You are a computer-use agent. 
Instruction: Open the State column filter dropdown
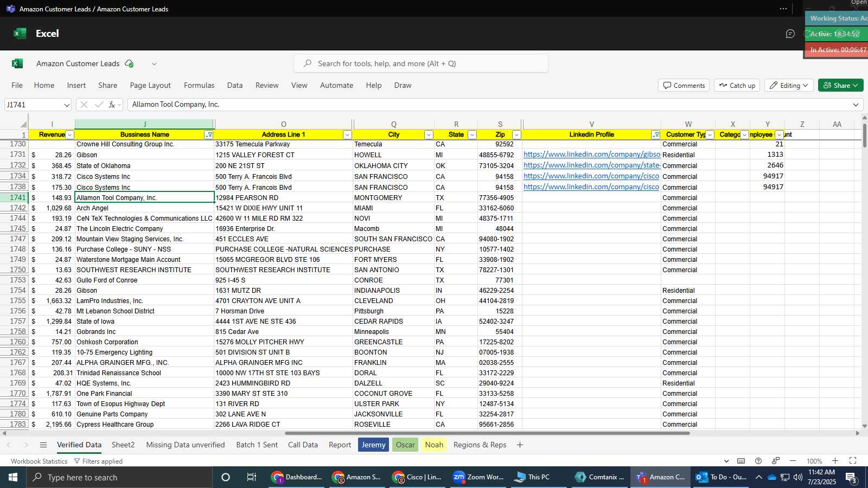(472, 135)
